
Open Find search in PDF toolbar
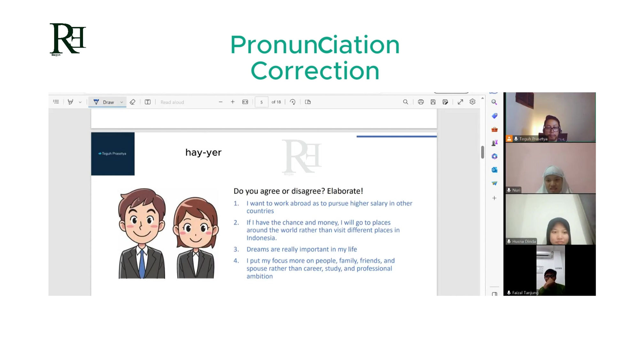point(405,102)
